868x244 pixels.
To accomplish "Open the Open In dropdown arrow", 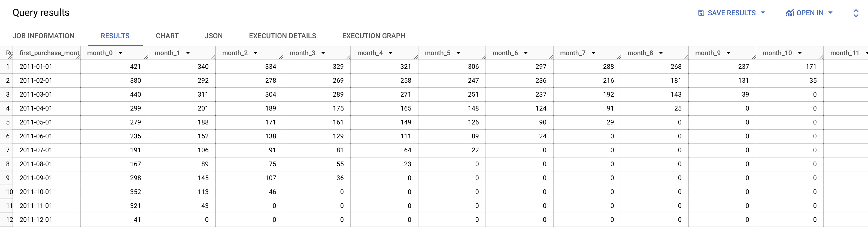I will pyautogui.click(x=830, y=13).
